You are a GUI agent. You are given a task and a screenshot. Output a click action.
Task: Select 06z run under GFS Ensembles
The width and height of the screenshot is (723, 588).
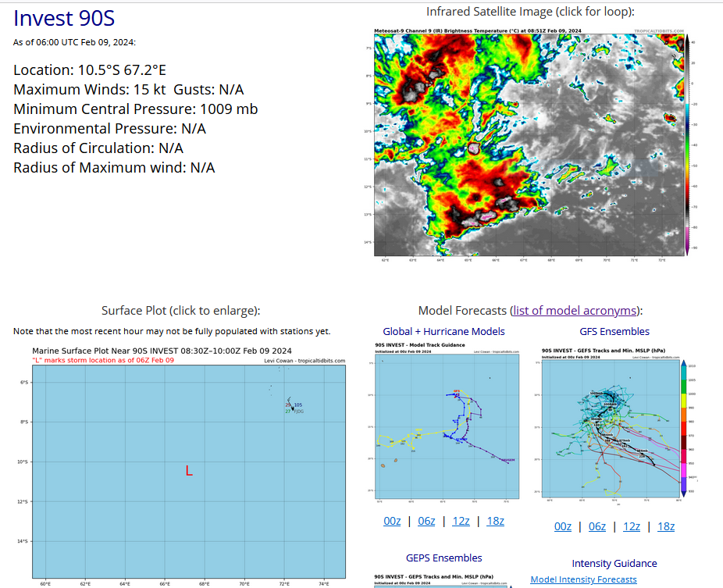click(x=597, y=526)
